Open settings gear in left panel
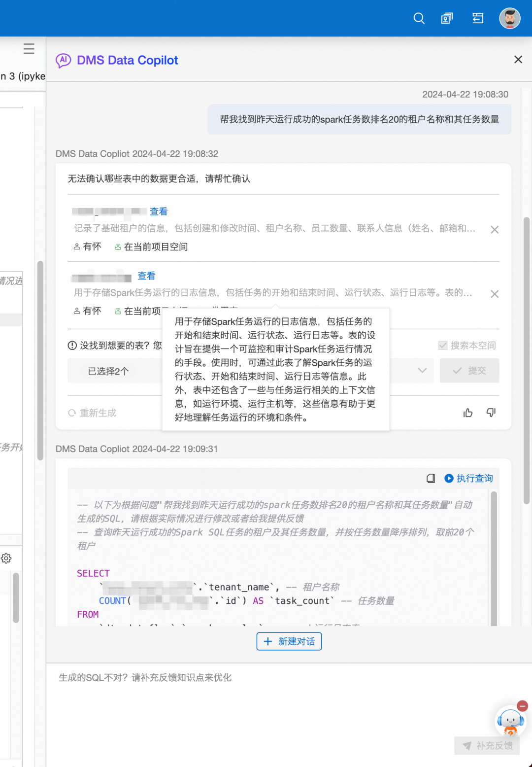The width and height of the screenshot is (532, 767). pyautogui.click(x=6, y=558)
